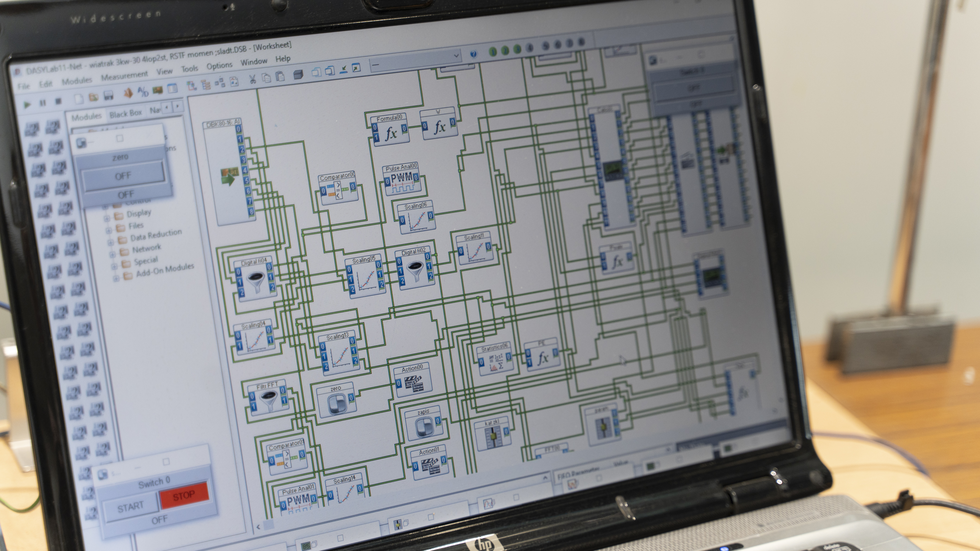Open the Options menu
The width and height of the screenshot is (980, 551).
tap(220, 65)
